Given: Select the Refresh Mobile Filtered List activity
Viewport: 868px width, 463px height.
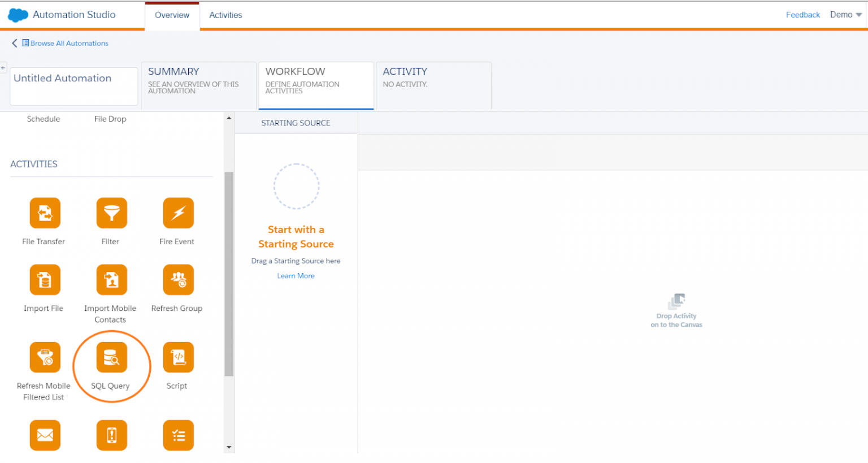Looking at the screenshot, I should tap(44, 357).
